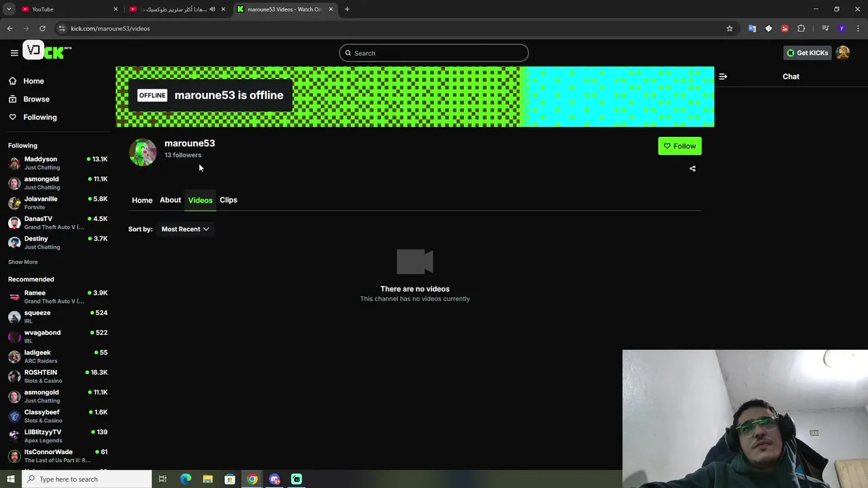Click the search magnifier icon
The height and width of the screenshot is (488, 868).
pyautogui.click(x=348, y=53)
